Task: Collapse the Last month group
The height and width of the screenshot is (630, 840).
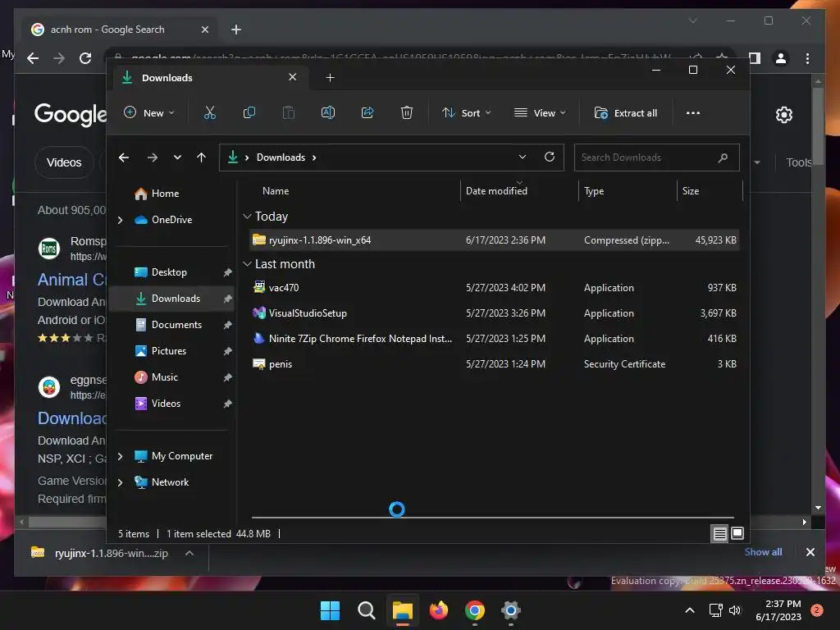Action: tap(247, 264)
